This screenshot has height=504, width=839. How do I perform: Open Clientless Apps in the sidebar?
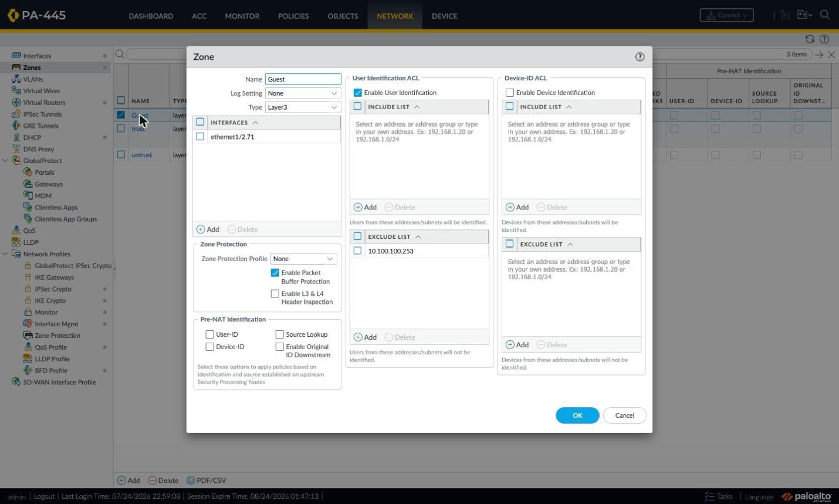click(56, 208)
